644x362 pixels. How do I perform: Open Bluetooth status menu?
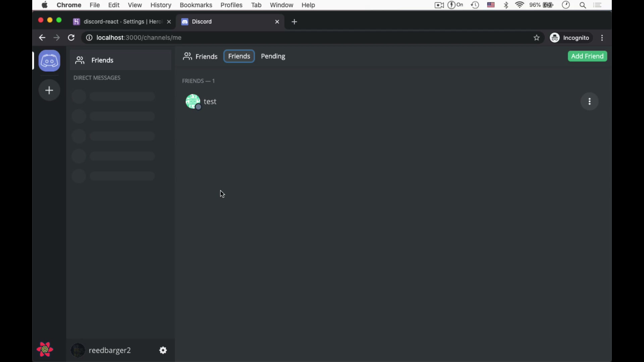[506, 5]
